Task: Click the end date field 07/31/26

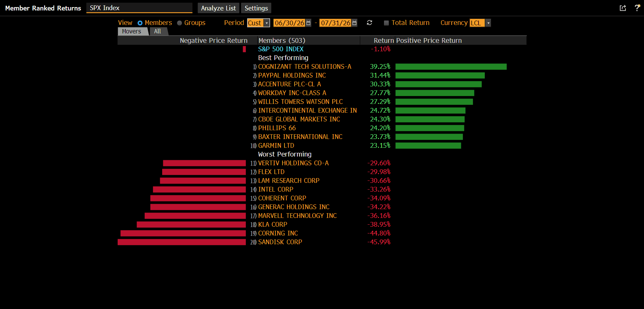Action: 335,23
